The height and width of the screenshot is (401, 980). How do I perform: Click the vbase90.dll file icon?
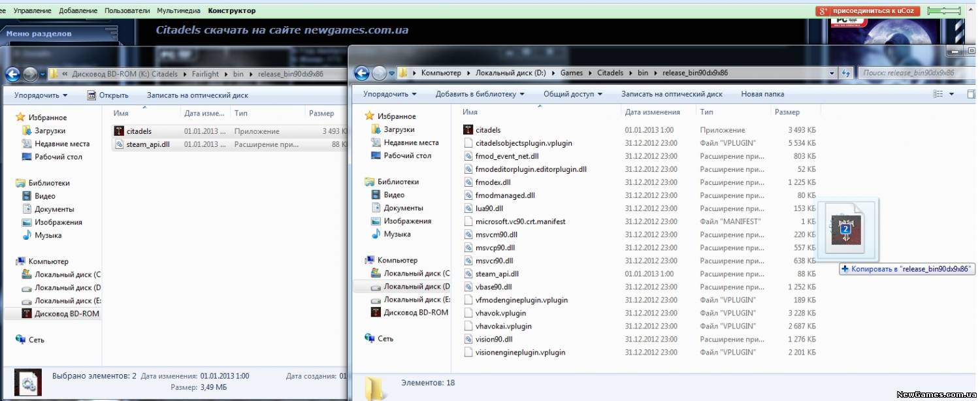(468, 287)
